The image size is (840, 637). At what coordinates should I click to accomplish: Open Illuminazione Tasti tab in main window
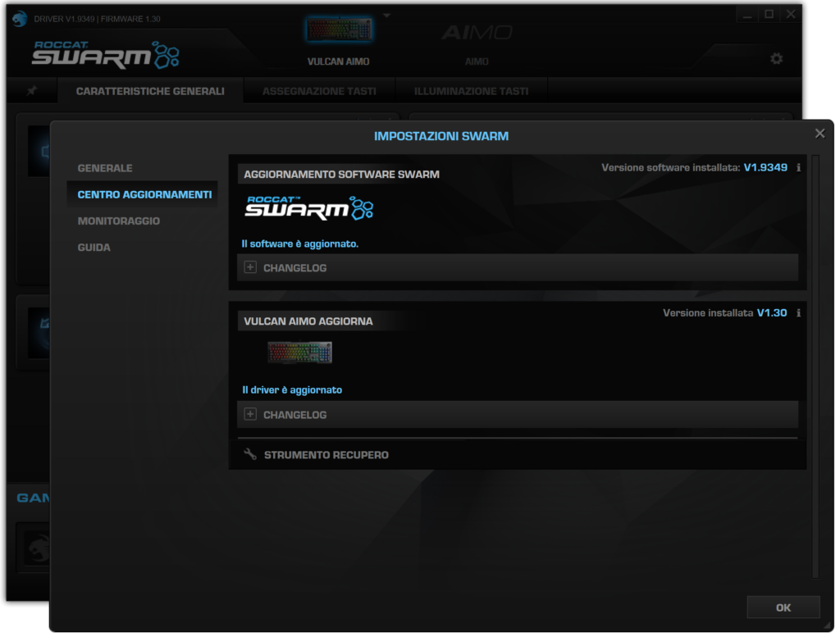click(471, 92)
